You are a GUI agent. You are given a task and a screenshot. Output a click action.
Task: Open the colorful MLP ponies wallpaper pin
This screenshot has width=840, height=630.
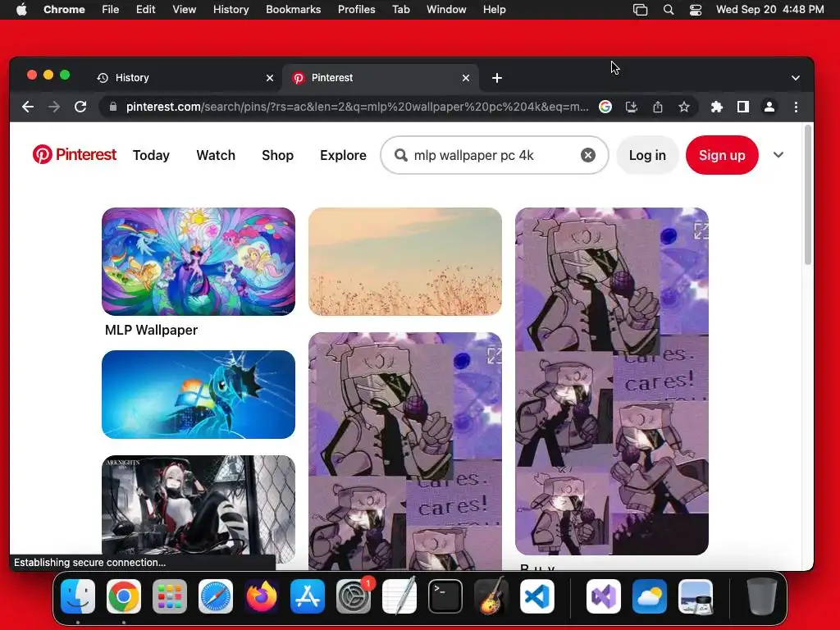click(x=199, y=262)
